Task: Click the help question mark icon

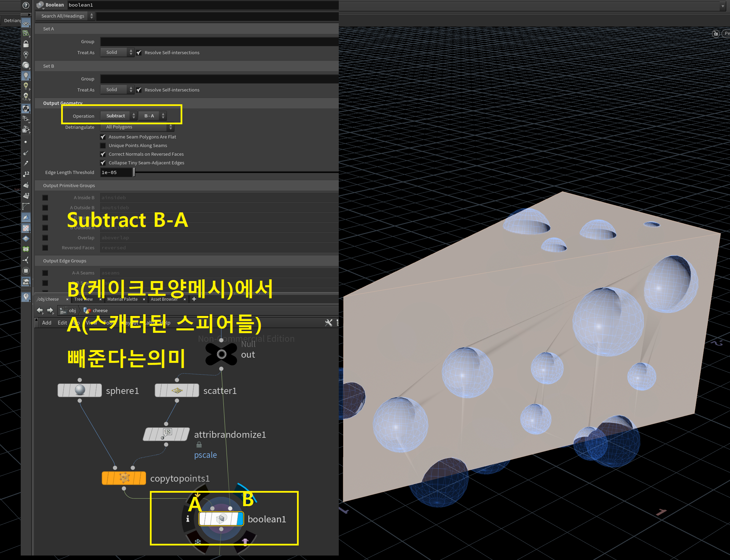Action: point(26,5)
